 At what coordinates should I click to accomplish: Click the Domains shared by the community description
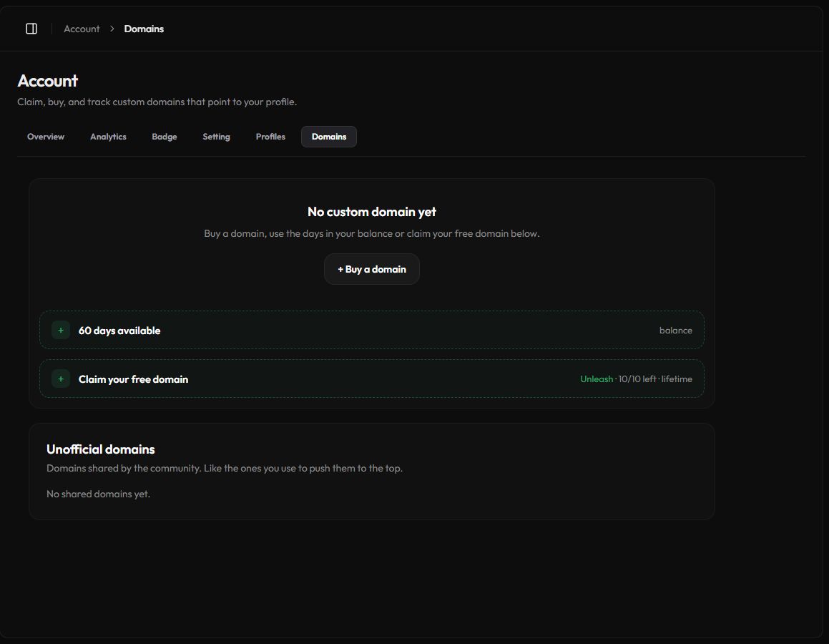(224, 468)
